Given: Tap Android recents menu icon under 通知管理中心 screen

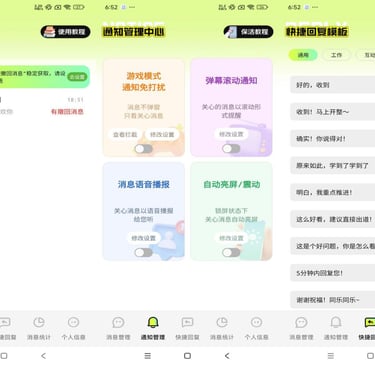Looking at the screenshot, I should pyautogui.click(x=148, y=356).
